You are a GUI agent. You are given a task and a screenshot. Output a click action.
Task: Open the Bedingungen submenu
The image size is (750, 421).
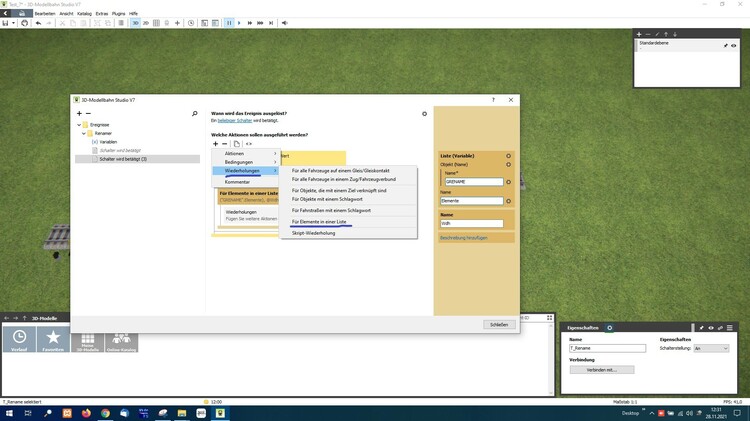click(245, 162)
